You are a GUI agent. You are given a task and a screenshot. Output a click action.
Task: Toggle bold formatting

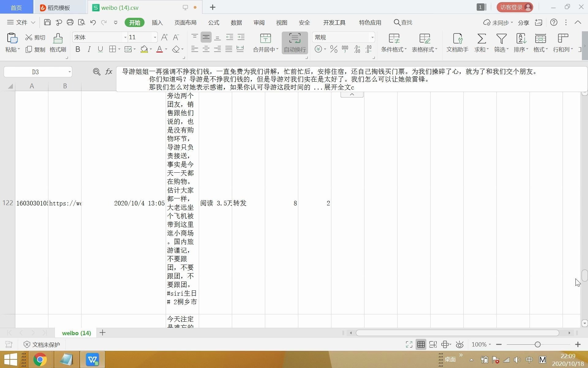[x=77, y=49]
